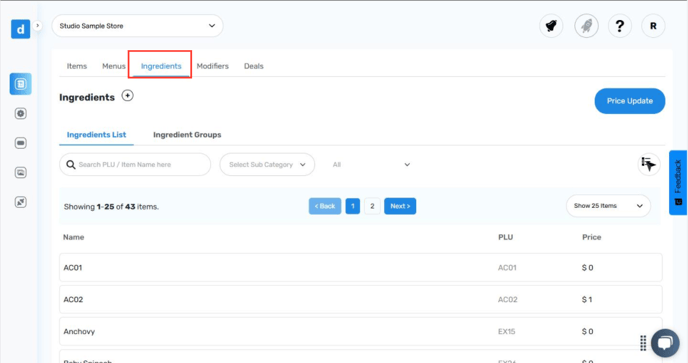Select the Ingredients tab

click(161, 66)
